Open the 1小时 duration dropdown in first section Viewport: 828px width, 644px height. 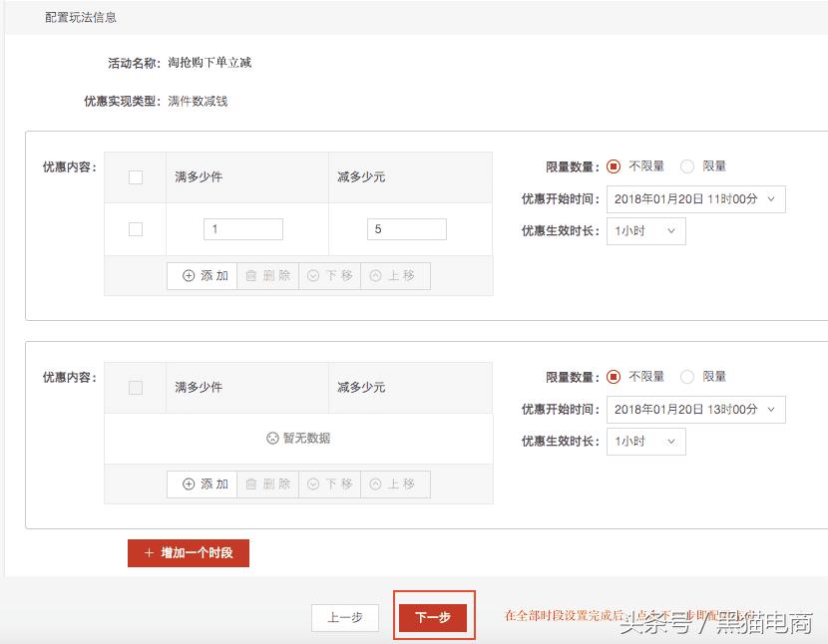tap(645, 231)
